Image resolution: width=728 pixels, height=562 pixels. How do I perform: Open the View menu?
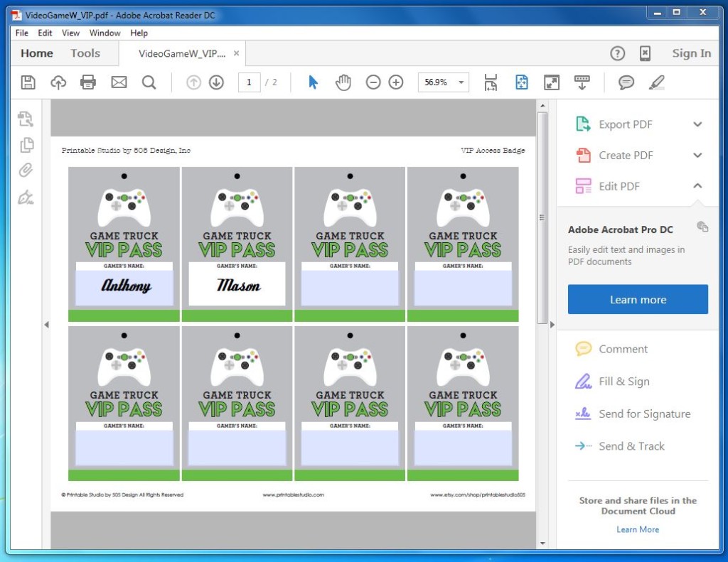pos(70,33)
